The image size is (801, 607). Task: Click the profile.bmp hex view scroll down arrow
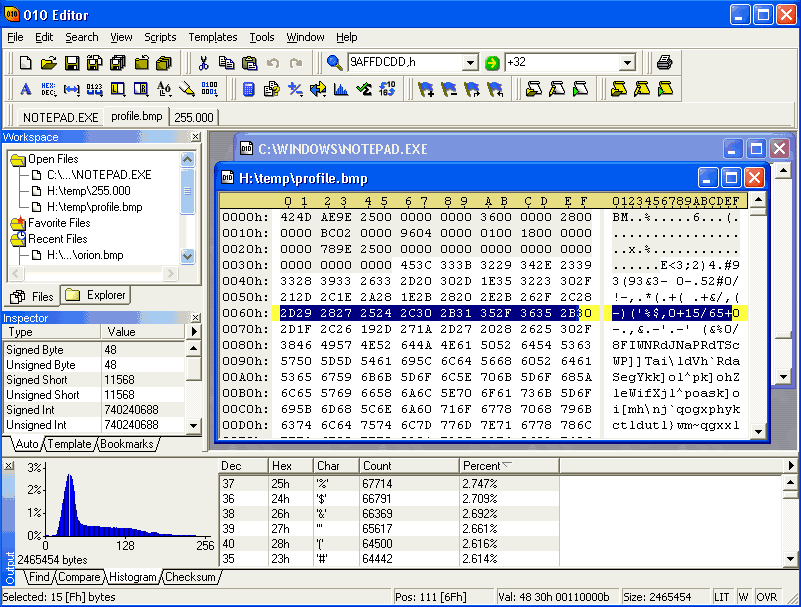tap(758, 432)
